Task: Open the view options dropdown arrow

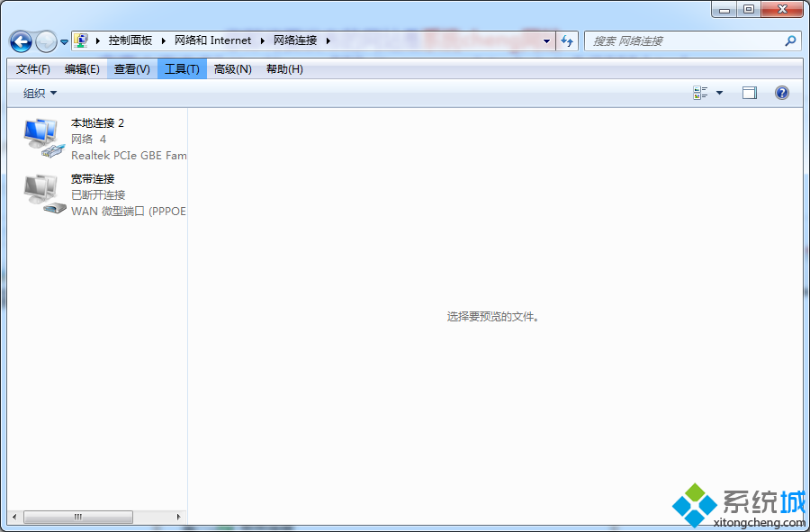Action: click(719, 93)
